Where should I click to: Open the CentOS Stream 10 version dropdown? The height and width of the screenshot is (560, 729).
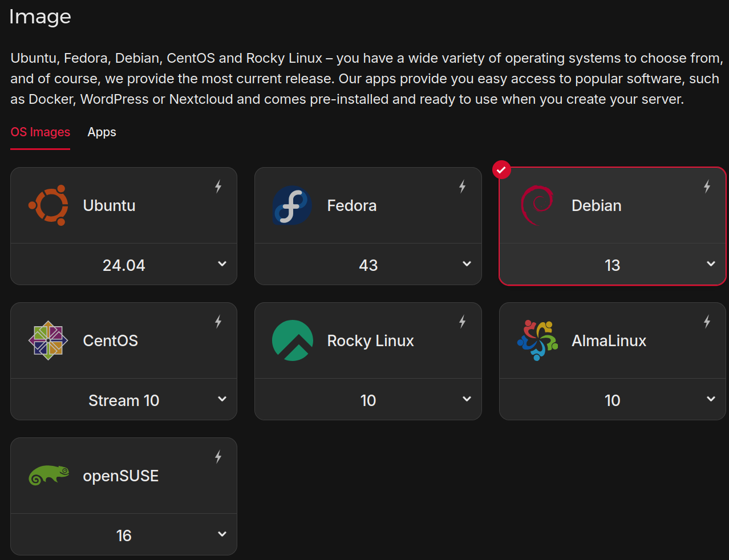222,399
